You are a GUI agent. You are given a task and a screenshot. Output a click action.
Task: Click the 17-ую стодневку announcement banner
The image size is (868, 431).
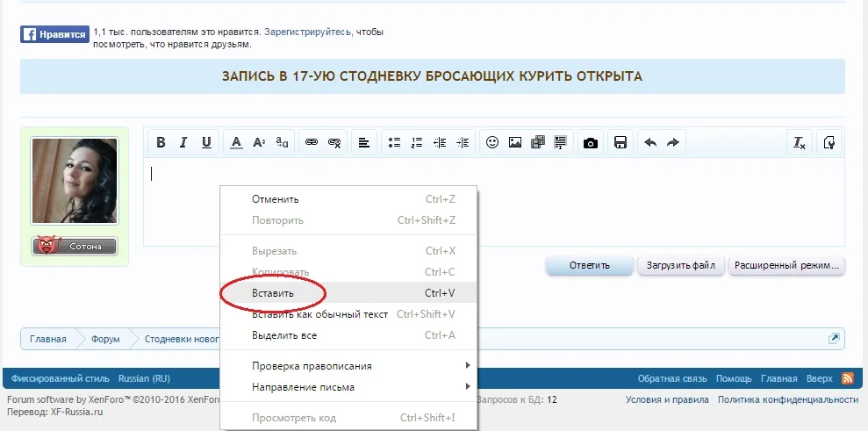pos(433,75)
